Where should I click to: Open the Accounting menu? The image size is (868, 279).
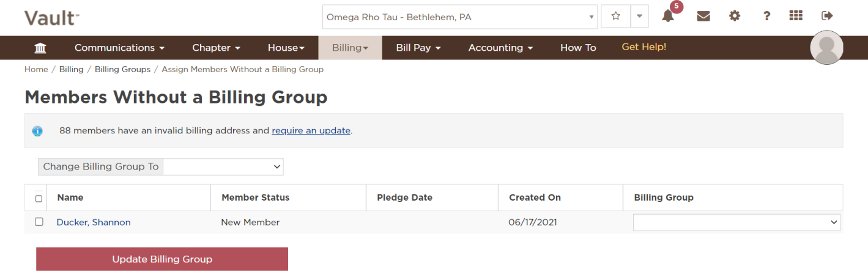[500, 48]
